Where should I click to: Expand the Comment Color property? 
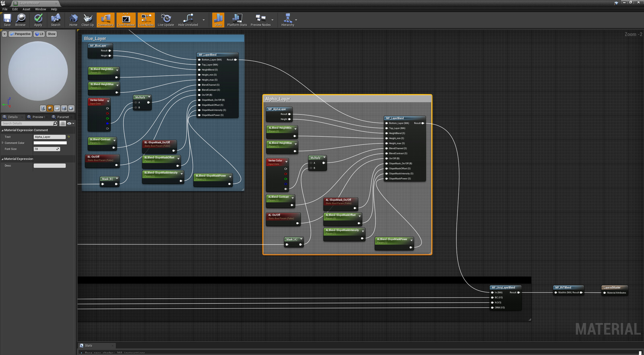(2, 143)
